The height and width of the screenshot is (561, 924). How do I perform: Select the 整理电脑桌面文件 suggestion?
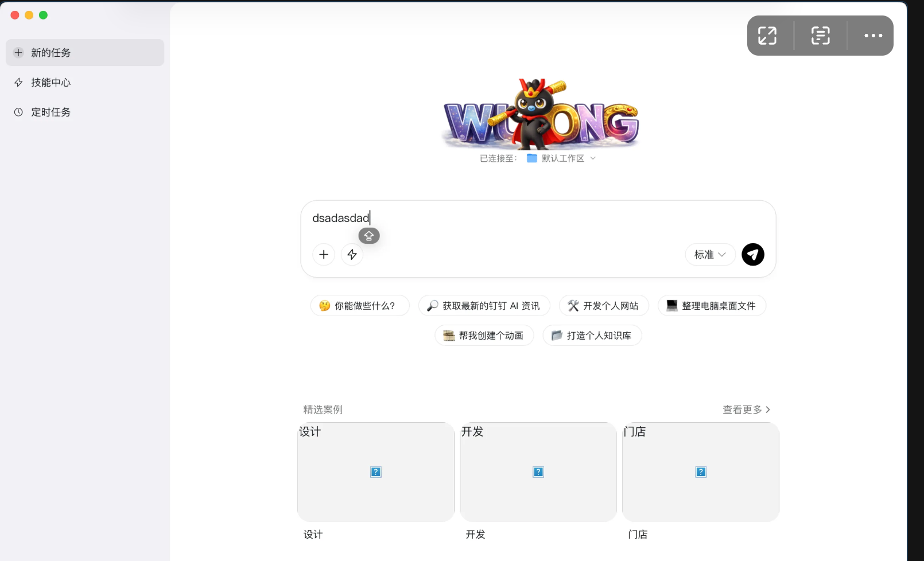point(712,306)
